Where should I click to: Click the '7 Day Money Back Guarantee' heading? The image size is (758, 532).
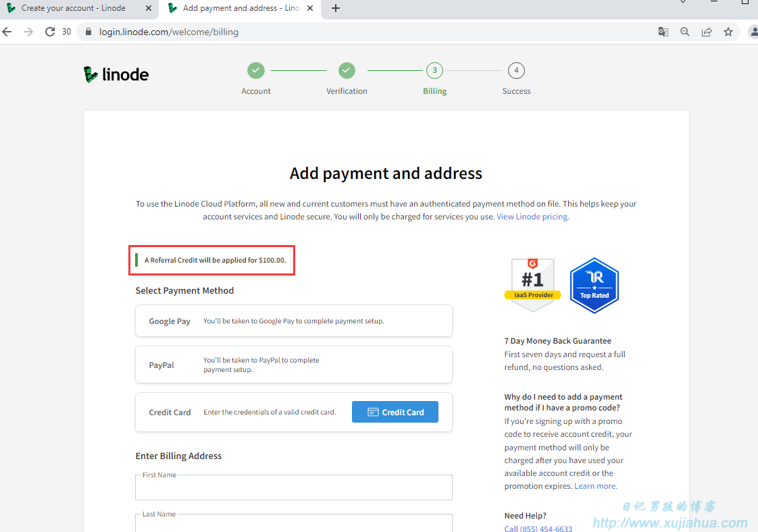point(558,341)
